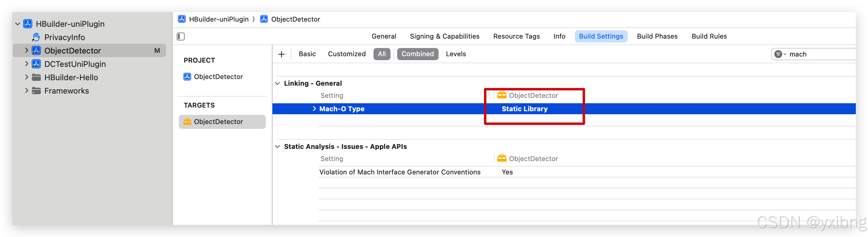Select the DCTestUniPlugin label in navigator
Screen dimensions: 868x237
(75, 64)
